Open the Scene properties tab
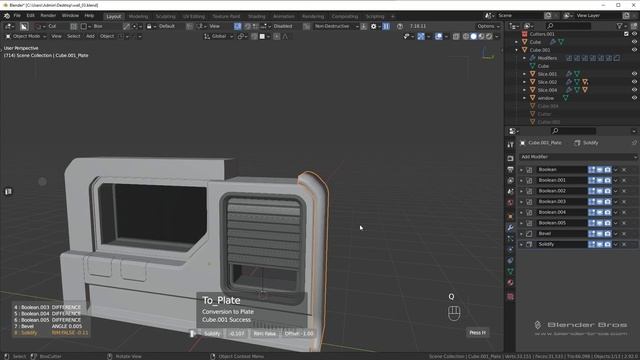Image resolution: width=640 pixels, height=360 pixels. click(510, 191)
